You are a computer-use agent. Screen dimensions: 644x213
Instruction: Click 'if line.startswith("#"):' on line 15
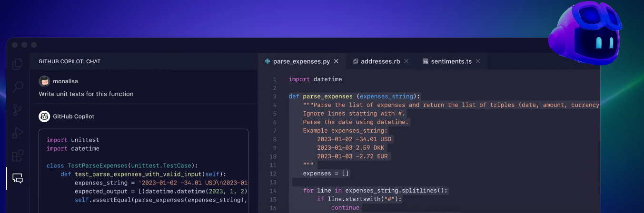[x=360, y=199]
